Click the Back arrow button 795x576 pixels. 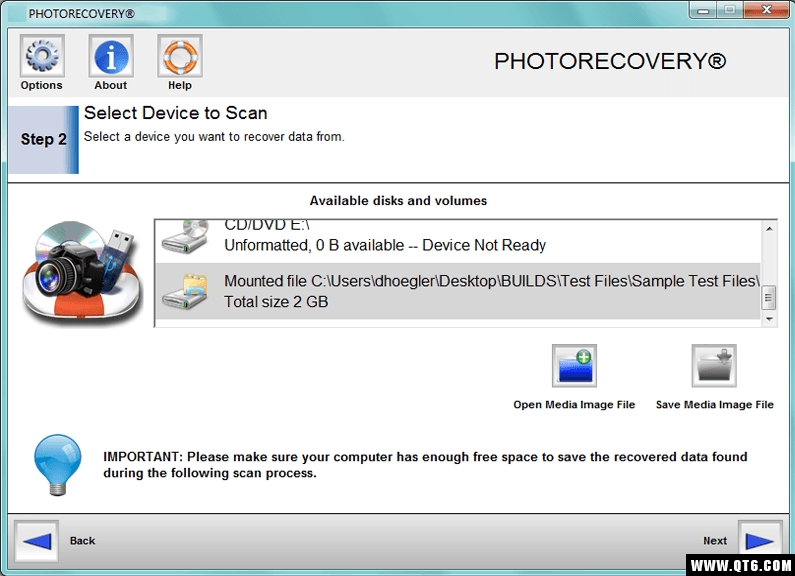point(37,541)
